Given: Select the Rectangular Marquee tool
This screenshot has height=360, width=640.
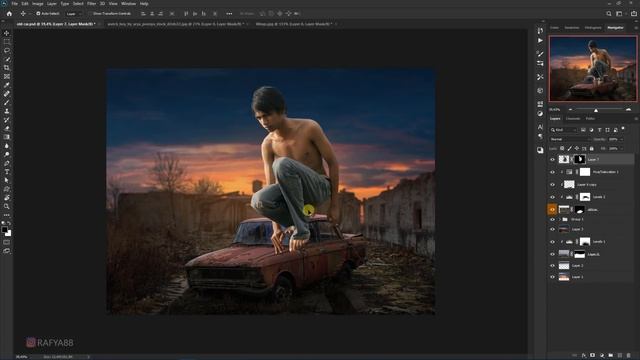Looking at the screenshot, I should point(7,42).
